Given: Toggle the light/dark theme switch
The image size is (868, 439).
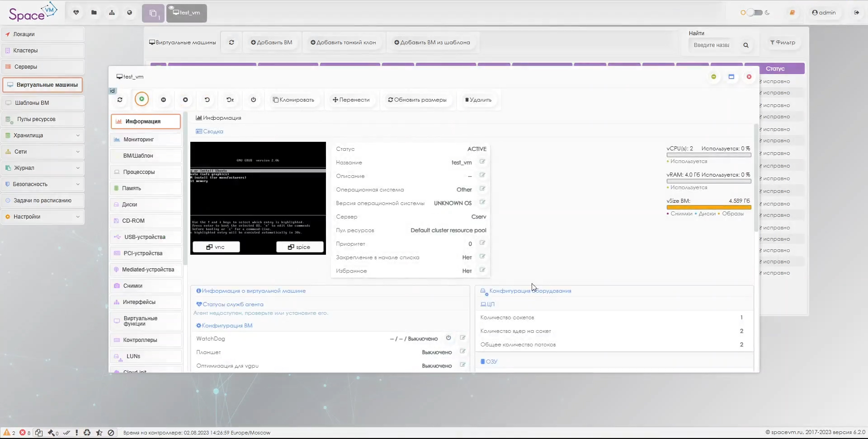Looking at the screenshot, I should point(755,13).
